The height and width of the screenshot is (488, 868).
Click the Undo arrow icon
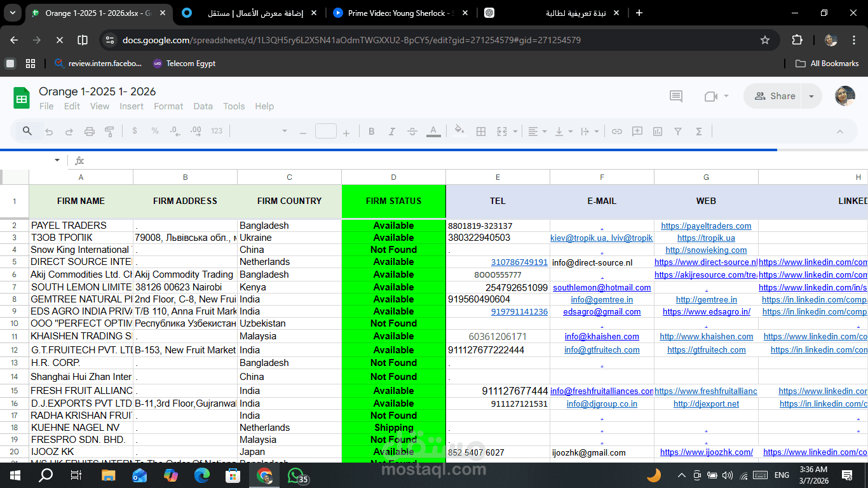[x=49, y=132]
